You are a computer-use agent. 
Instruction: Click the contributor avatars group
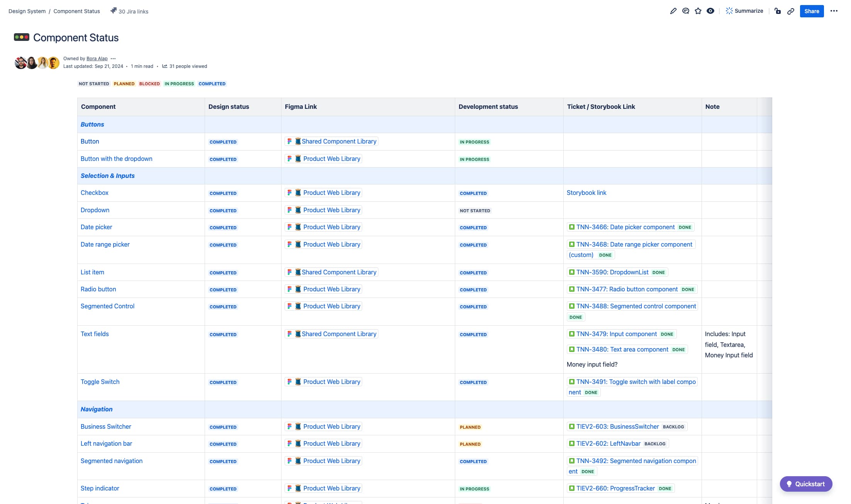pos(37,63)
